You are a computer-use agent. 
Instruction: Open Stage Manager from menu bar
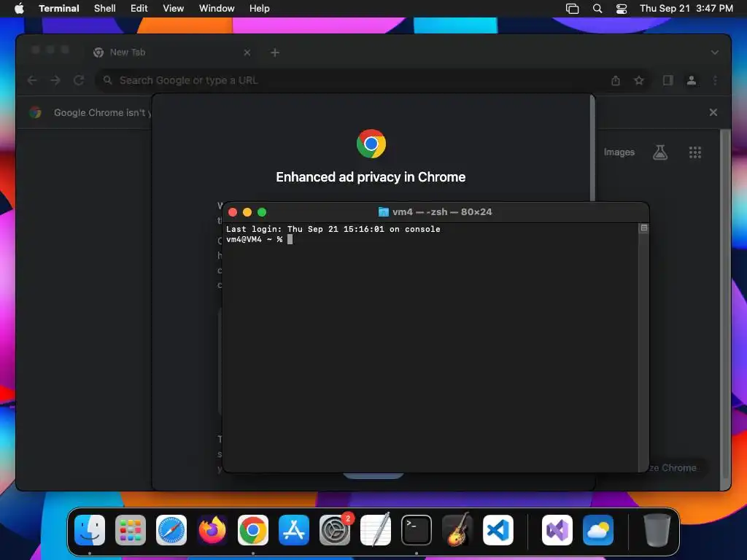click(x=572, y=8)
